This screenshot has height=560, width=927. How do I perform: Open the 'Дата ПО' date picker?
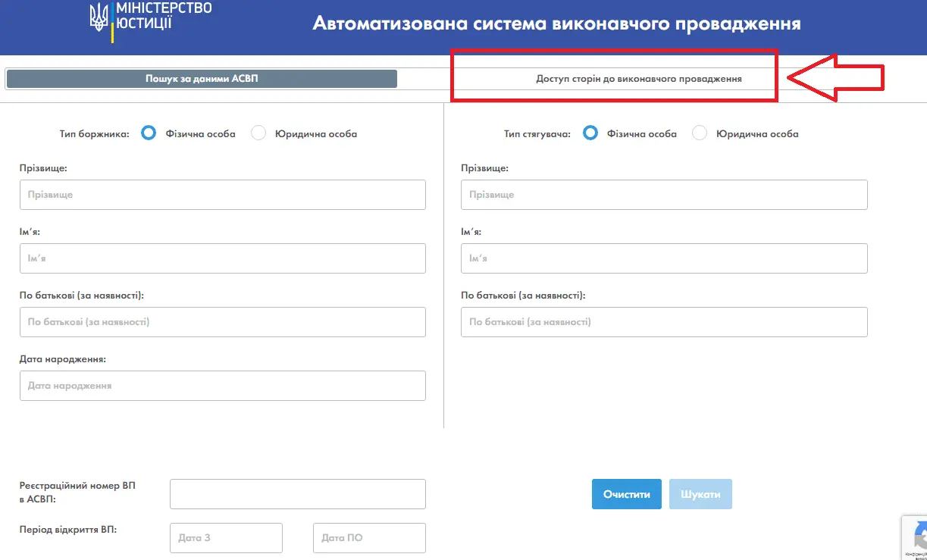tap(369, 538)
